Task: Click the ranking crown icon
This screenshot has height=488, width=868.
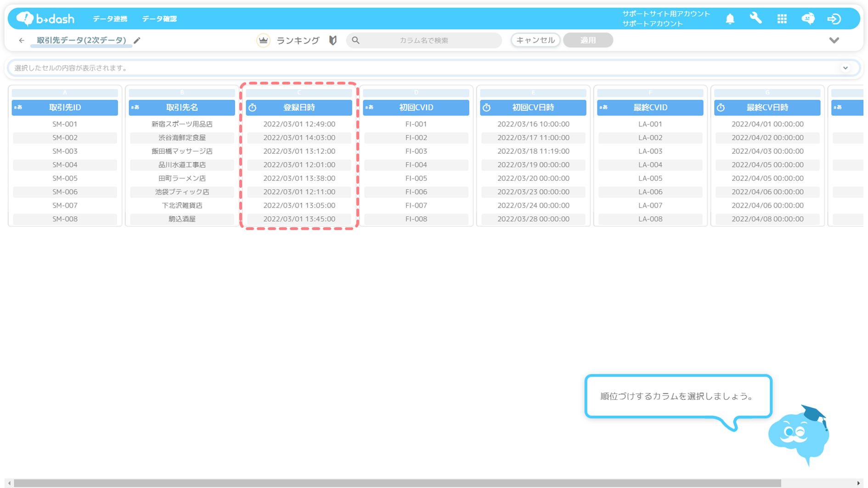Action: pos(263,40)
